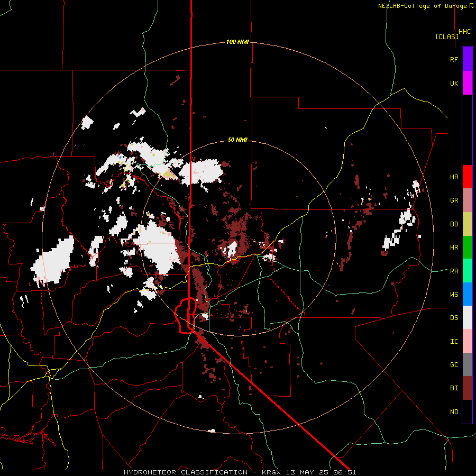The image size is (476, 476).
Task: Pick the HR green legend swatch
Action: pos(467,247)
